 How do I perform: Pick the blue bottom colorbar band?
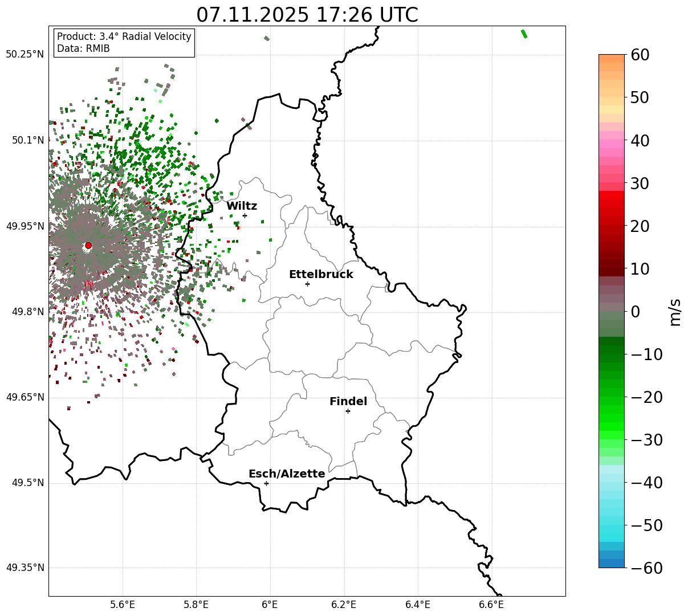(612, 563)
